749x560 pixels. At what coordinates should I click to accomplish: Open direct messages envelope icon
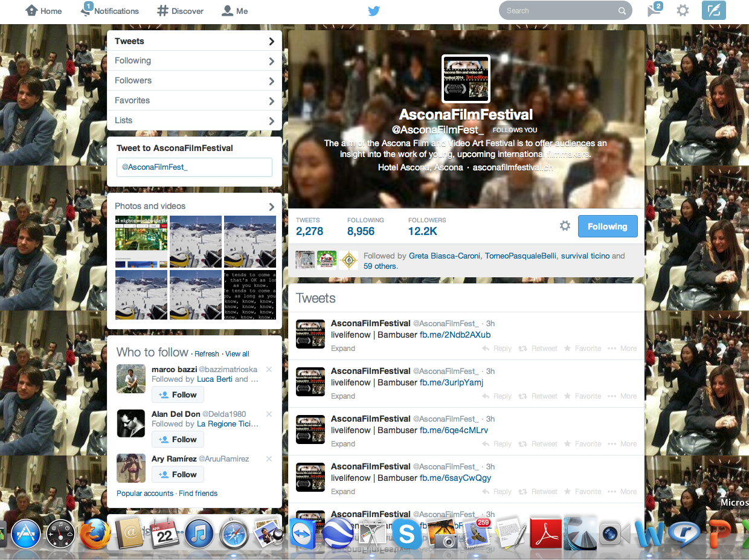pos(654,10)
